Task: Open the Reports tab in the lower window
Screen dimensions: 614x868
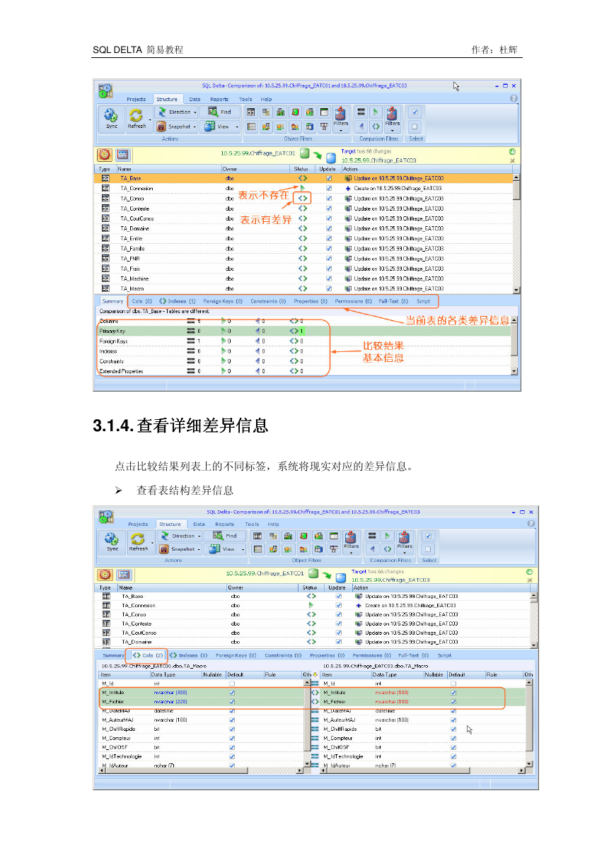Action: coord(224,524)
